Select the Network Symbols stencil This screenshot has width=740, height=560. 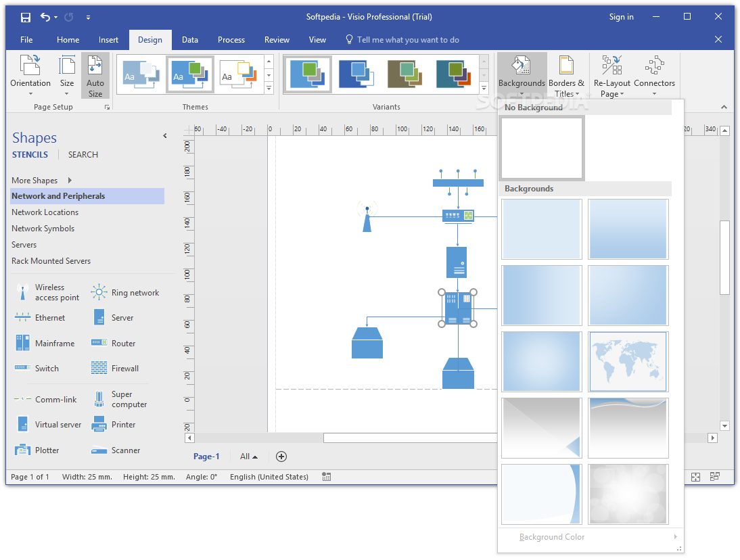(x=87, y=229)
